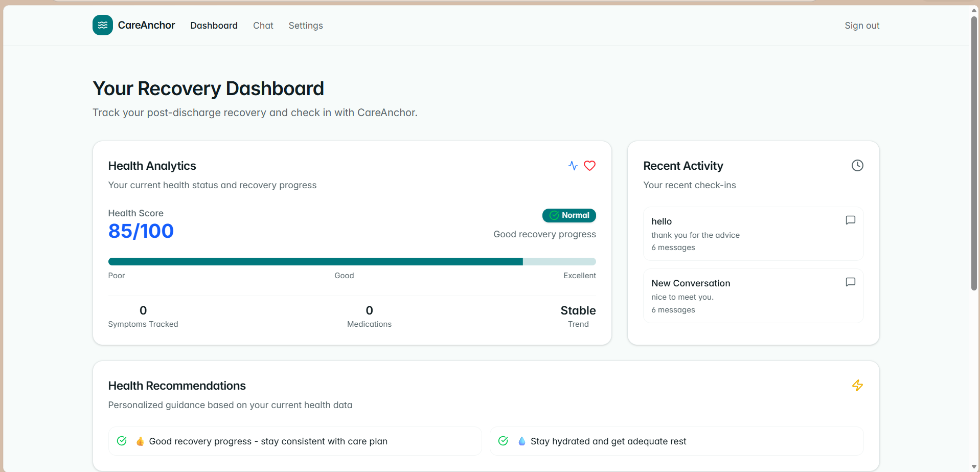The height and width of the screenshot is (472, 980).
Task: Click the health score progress bar
Action: click(352, 262)
